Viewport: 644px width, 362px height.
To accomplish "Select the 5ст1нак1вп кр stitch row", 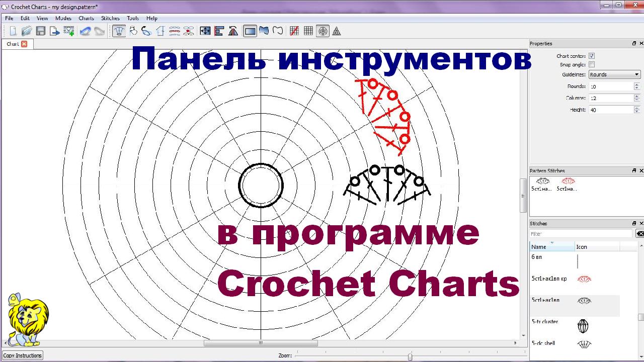I will pos(575,284).
